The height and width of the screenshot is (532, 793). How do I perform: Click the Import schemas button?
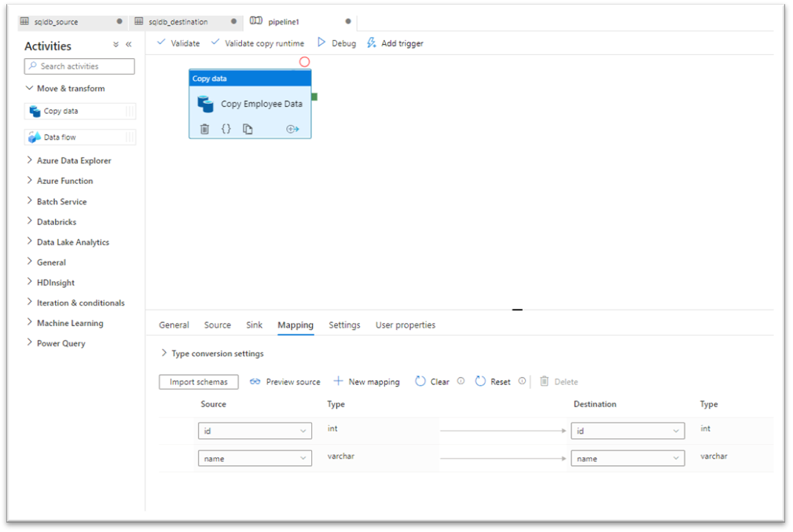click(198, 381)
